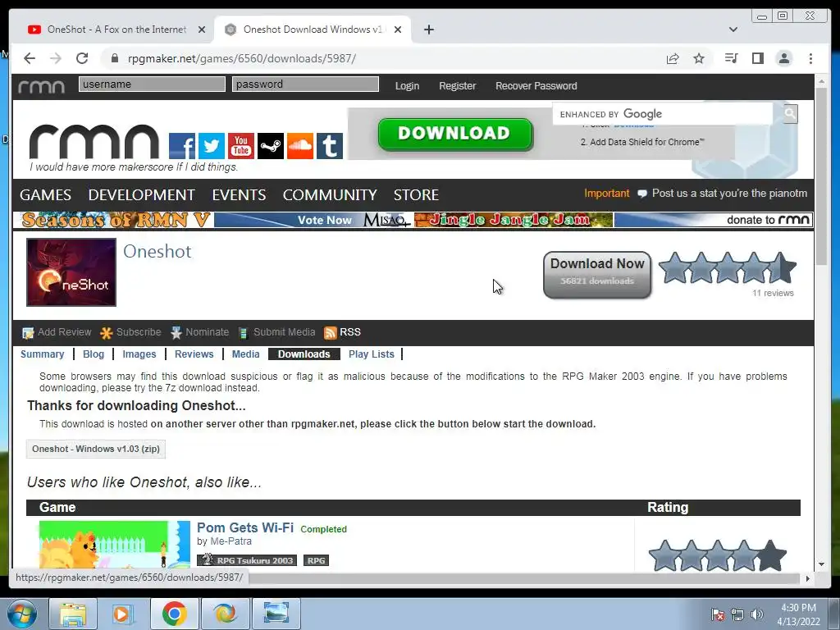
Task: Click the Login link
Action: (407, 86)
